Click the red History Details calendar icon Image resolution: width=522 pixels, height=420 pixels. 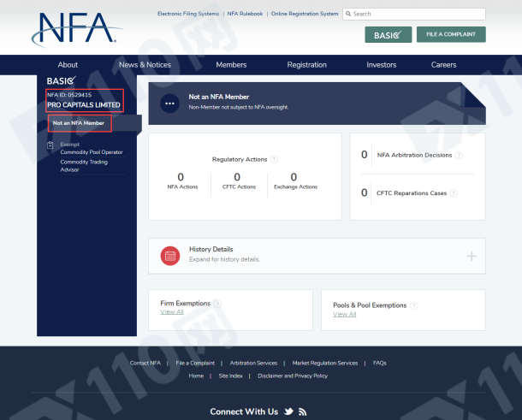click(x=170, y=256)
